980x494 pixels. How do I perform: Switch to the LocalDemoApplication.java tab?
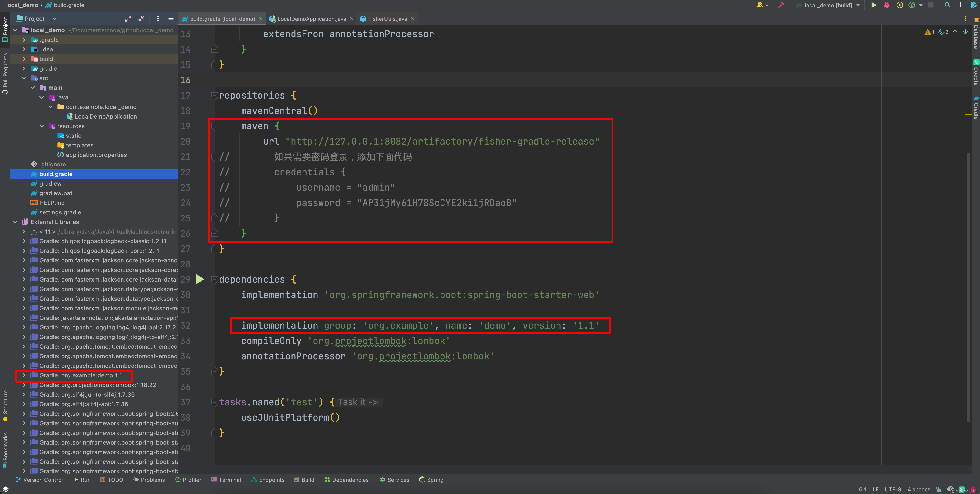311,19
